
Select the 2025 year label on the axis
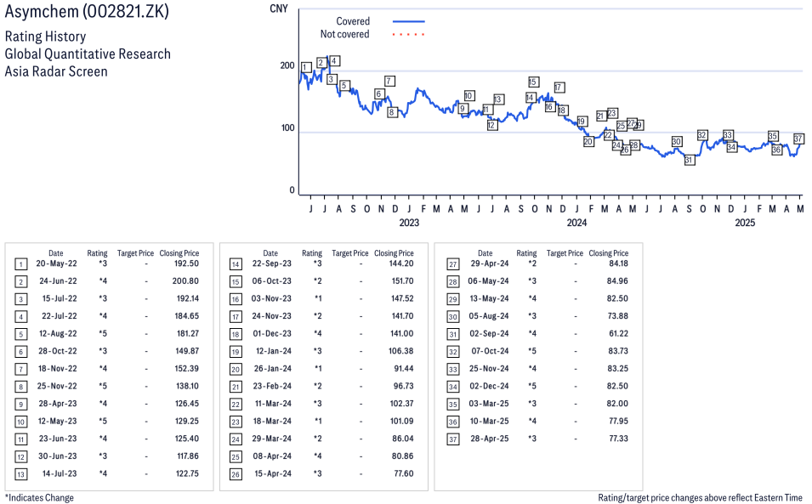(745, 223)
